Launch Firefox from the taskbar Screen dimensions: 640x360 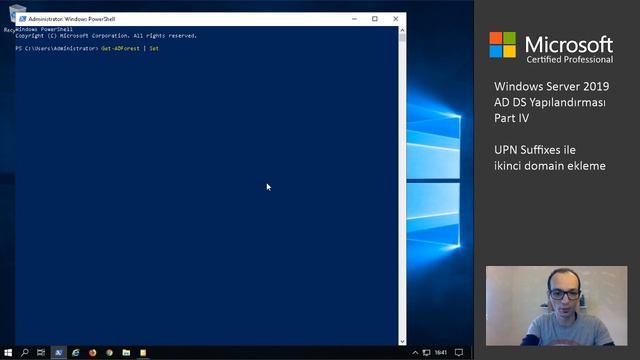coord(93,353)
